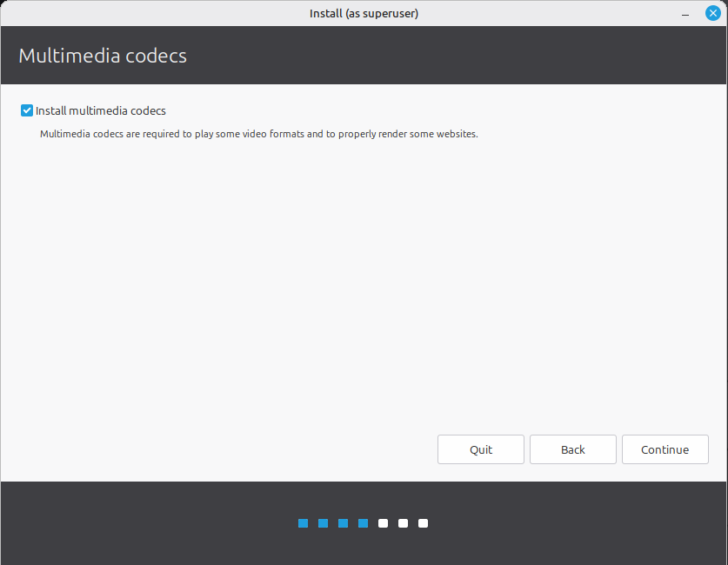Close the Install window
The height and width of the screenshot is (565, 728).
pyautogui.click(x=712, y=13)
